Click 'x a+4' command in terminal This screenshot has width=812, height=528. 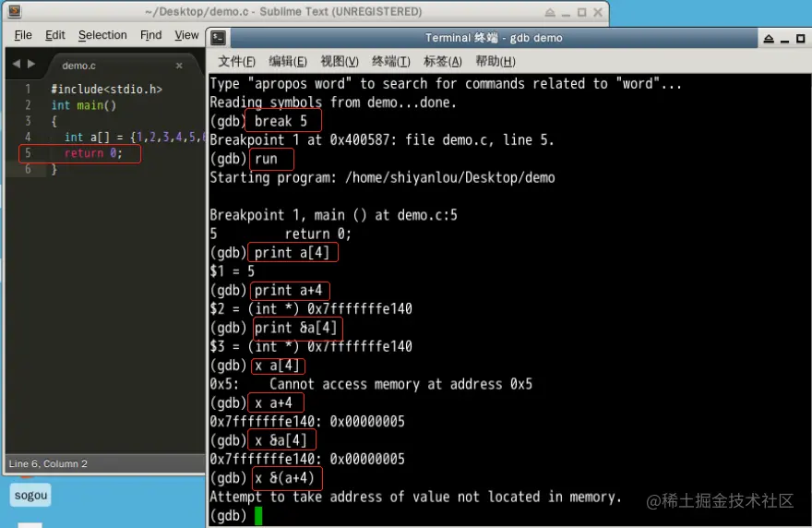pos(273,403)
